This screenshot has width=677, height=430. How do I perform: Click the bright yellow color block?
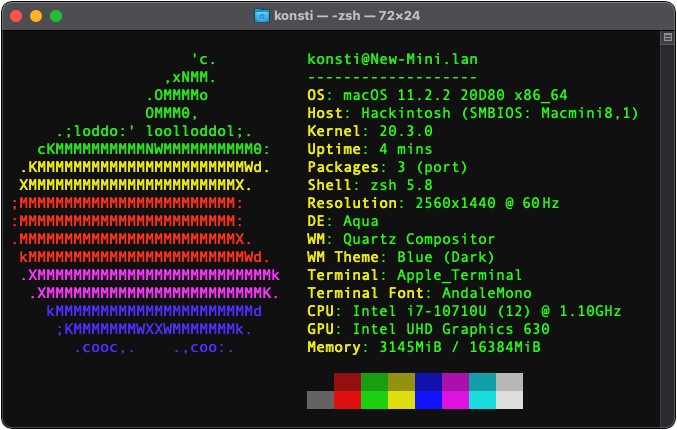coord(402,400)
